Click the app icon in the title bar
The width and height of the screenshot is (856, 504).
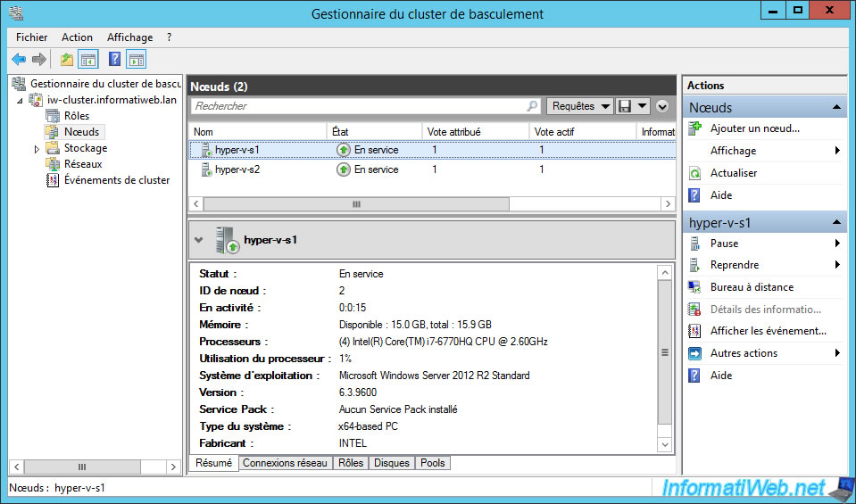[x=16, y=13]
